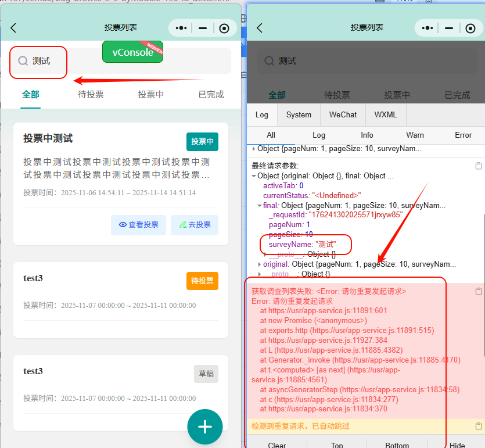Switch to the WXML tab in vConsole
The height and width of the screenshot is (448, 485).
click(x=385, y=115)
